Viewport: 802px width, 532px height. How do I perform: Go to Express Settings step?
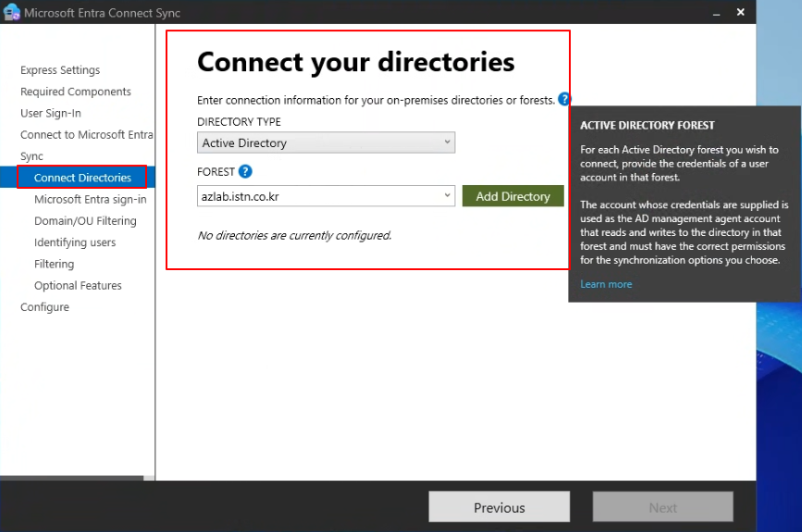[60, 70]
